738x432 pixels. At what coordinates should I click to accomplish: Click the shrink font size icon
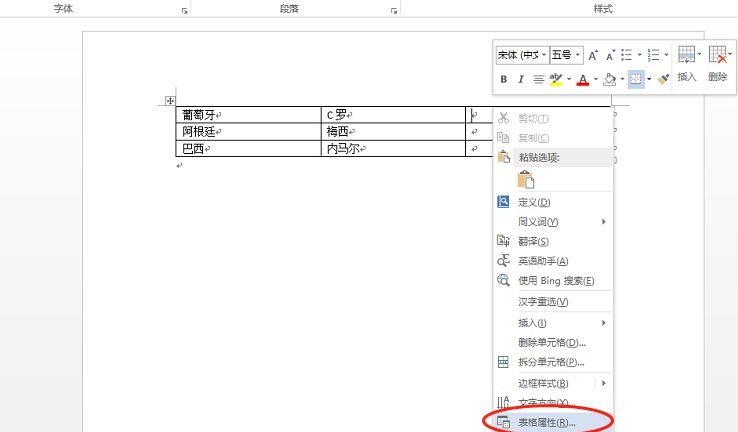click(x=609, y=55)
